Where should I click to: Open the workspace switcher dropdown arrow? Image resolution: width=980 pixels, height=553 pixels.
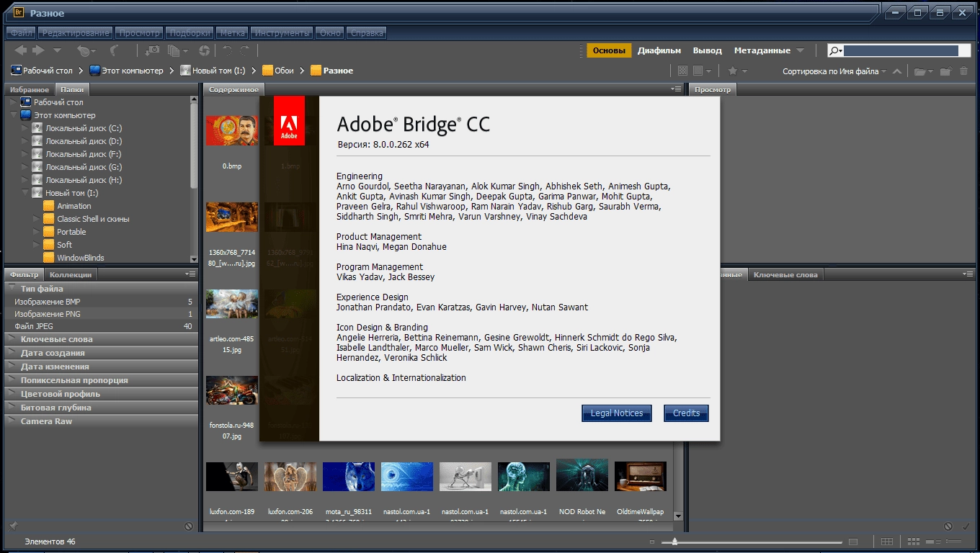[800, 50]
